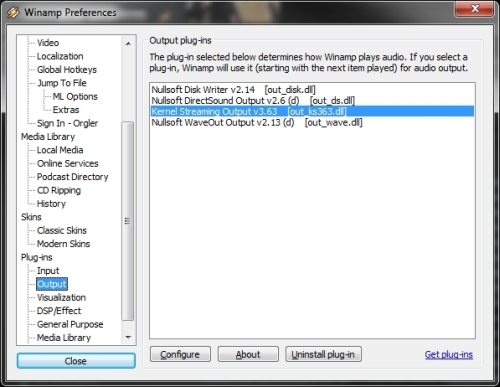Select Kernel Streaming Output v3.63 plug-in
This screenshot has height=387, width=500.
(x=312, y=111)
